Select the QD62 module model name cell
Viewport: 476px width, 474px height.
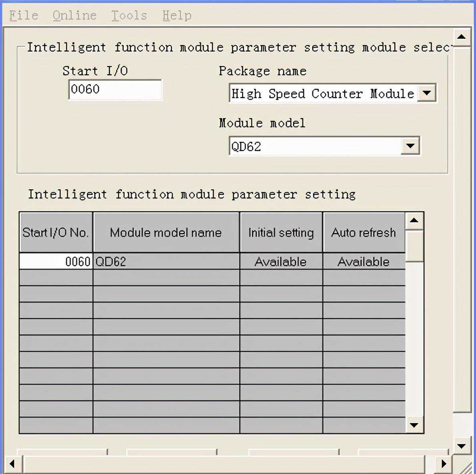click(x=166, y=261)
